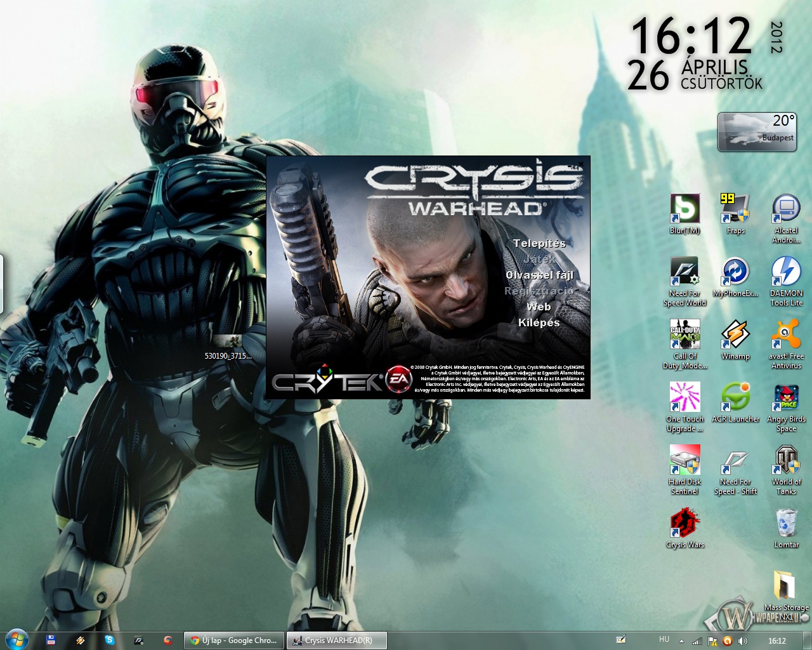The image size is (812, 650).
Task: Click the Budapest weather gadget
Action: (756, 132)
